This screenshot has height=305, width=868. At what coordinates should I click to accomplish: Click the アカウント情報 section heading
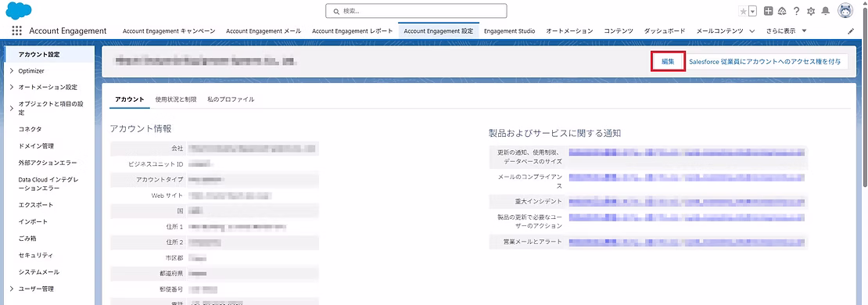[x=142, y=128]
